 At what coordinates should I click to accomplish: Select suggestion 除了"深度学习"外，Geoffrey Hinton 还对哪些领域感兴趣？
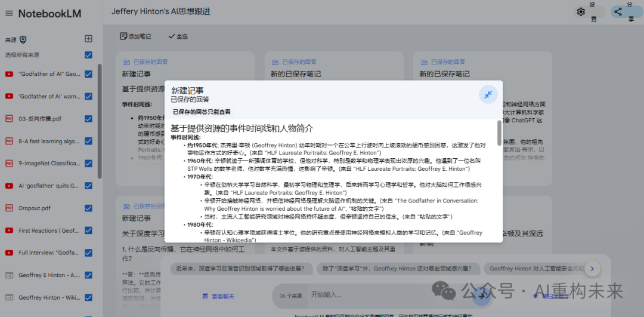click(398, 269)
